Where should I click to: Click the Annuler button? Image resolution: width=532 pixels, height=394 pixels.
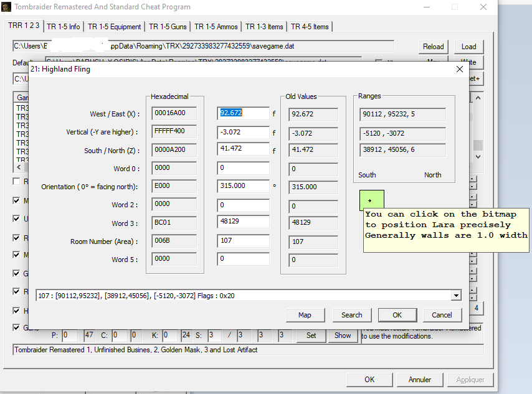click(x=420, y=380)
